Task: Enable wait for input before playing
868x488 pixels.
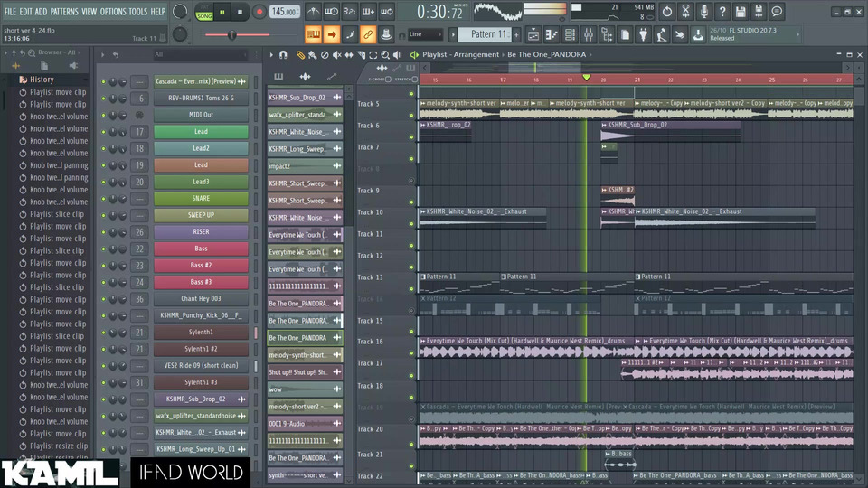Action: [x=332, y=11]
